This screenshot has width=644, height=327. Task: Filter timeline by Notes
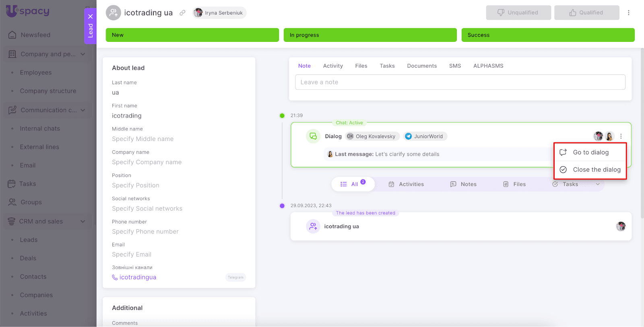(x=463, y=184)
